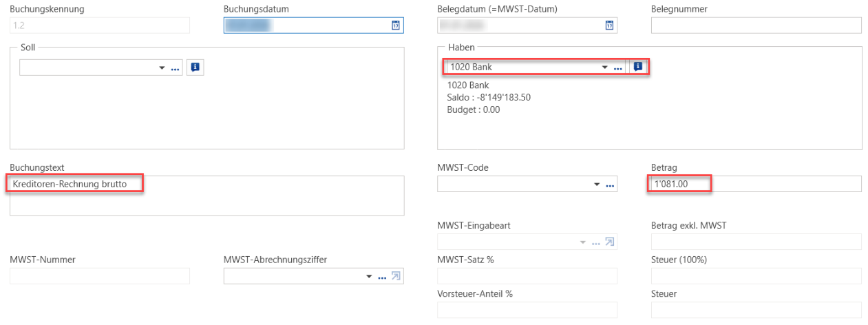Click the Buchungskennung field showing 1.2
Screen dimensions: 868x325
pos(100,25)
